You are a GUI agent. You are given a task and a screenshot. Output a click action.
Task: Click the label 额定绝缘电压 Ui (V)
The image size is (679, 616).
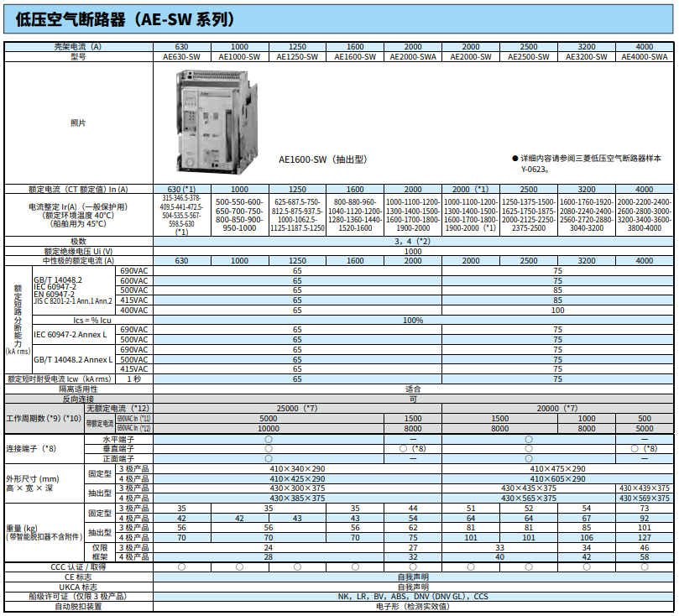point(78,251)
